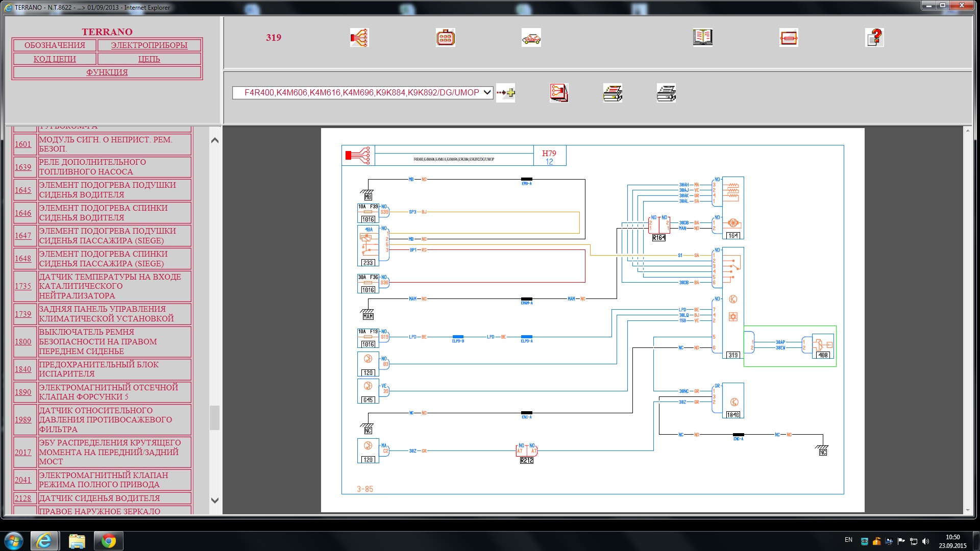Click the H79 page label in diagram header
This screenshot has width=980, height=551.
point(549,153)
